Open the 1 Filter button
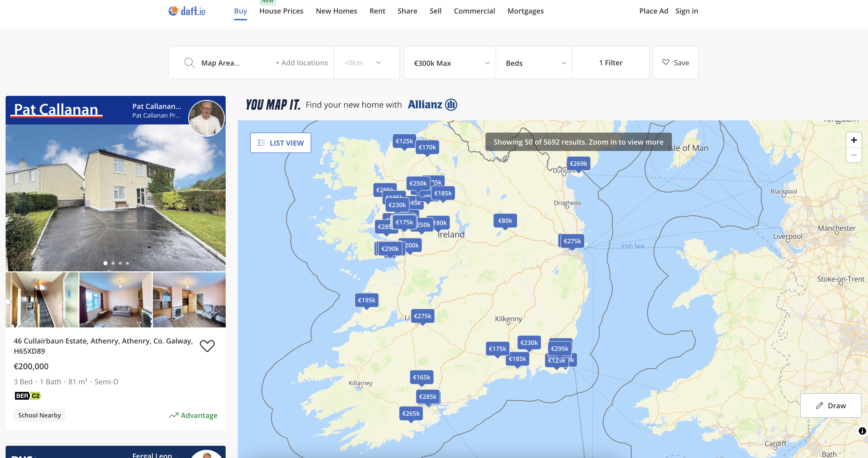The width and height of the screenshot is (868, 458). pyautogui.click(x=610, y=63)
